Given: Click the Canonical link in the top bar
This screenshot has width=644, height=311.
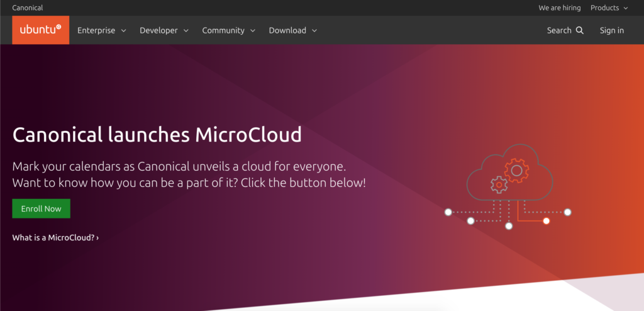Looking at the screenshot, I should (28, 8).
